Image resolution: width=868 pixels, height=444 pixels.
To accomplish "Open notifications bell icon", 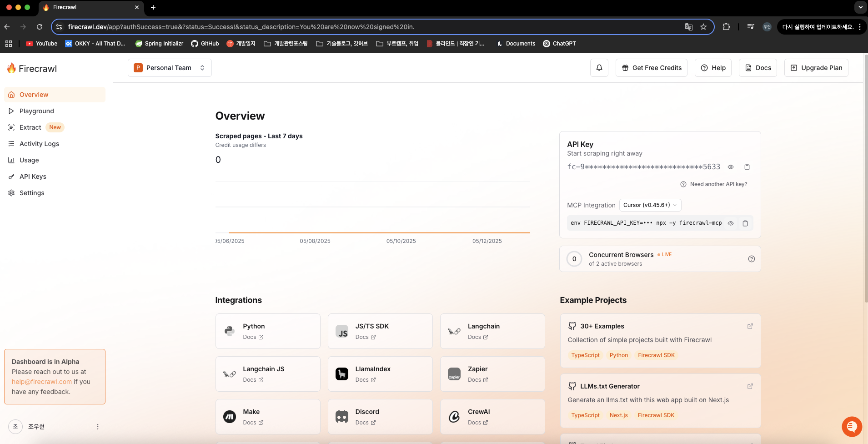I will tap(599, 68).
